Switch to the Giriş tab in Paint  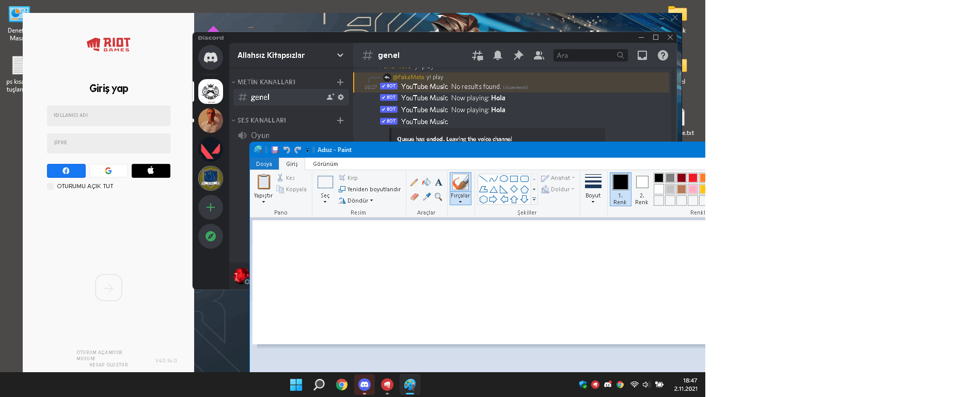tap(292, 164)
